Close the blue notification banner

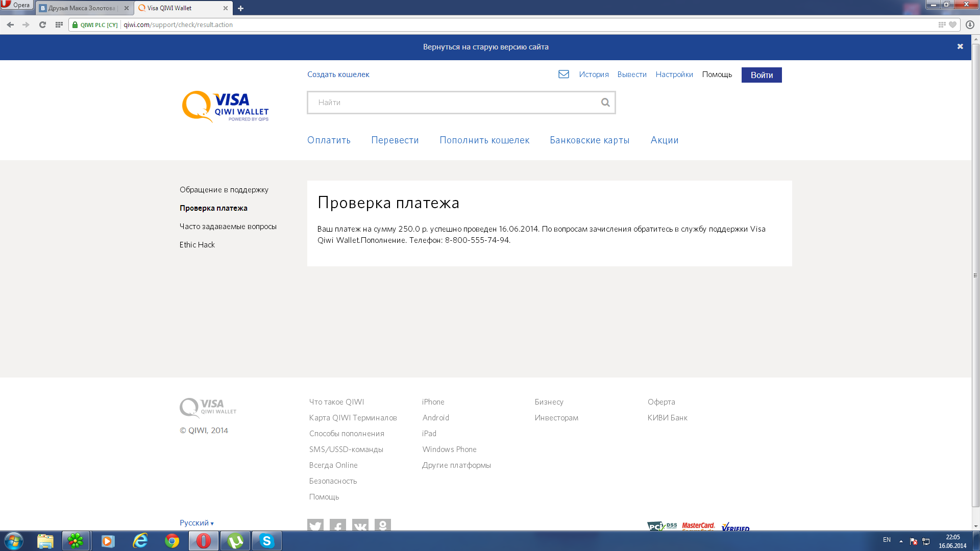pos(960,46)
